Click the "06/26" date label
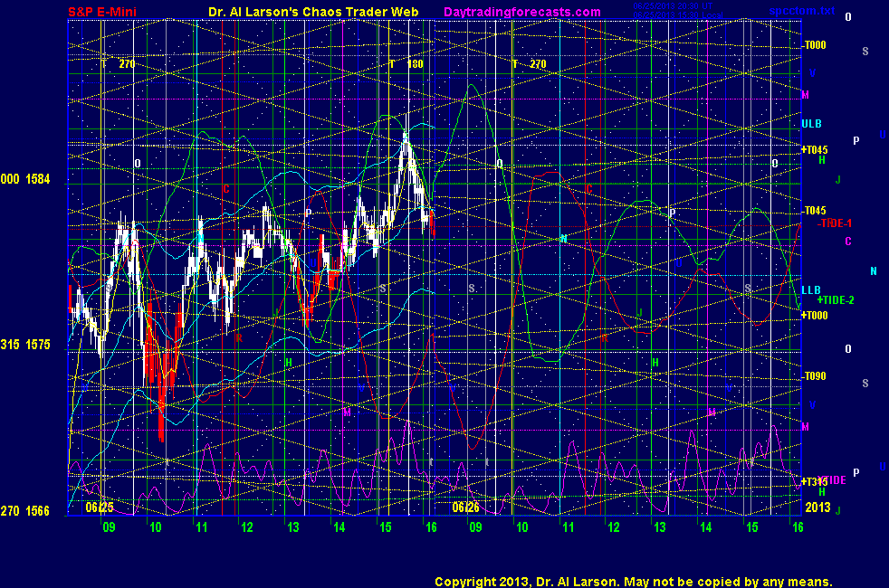The height and width of the screenshot is (588, 889). (466, 507)
